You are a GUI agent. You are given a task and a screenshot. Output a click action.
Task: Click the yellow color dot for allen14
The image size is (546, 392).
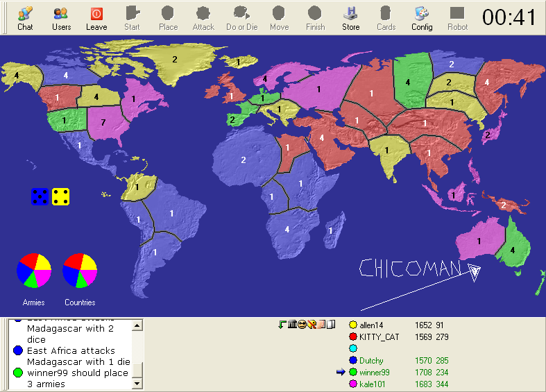point(353,325)
